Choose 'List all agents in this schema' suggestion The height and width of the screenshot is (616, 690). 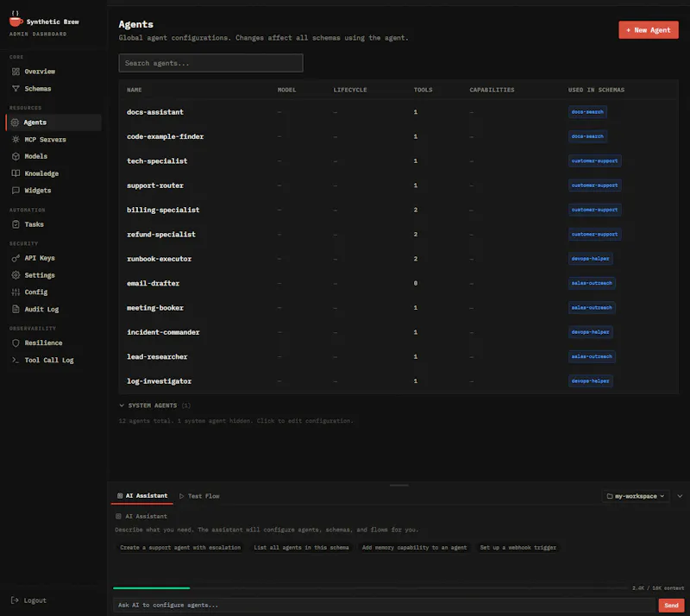[301, 548]
